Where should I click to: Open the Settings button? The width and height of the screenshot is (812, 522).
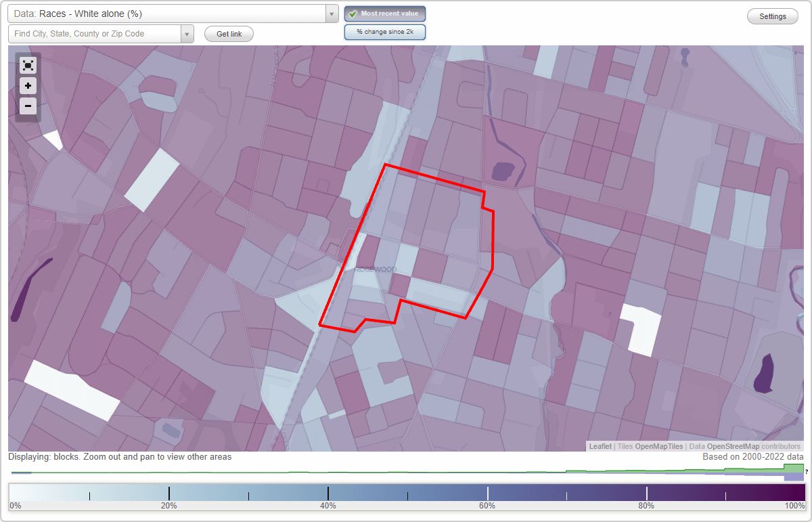pos(773,17)
